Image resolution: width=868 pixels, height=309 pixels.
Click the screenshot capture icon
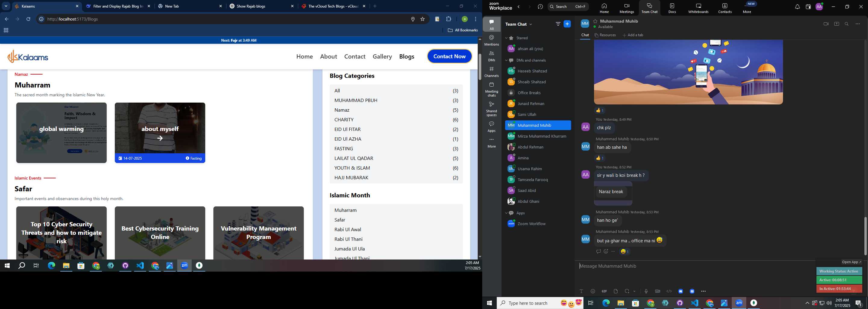coord(627,291)
